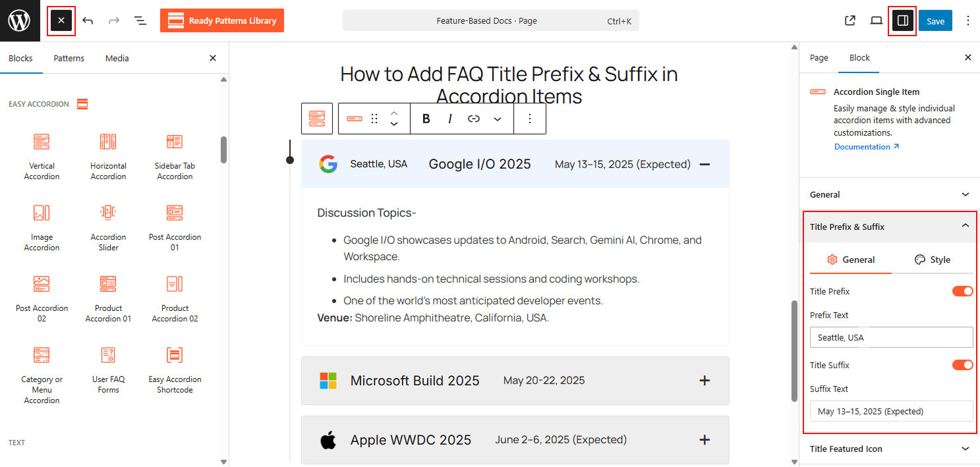
Task: Expand the Title Featured Icon section
Action: point(890,449)
